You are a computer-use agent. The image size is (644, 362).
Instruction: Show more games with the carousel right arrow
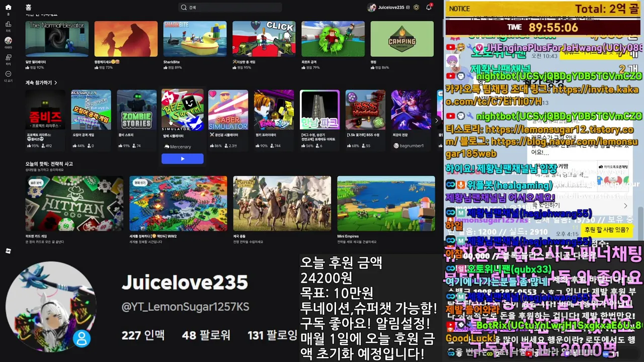point(436,120)
